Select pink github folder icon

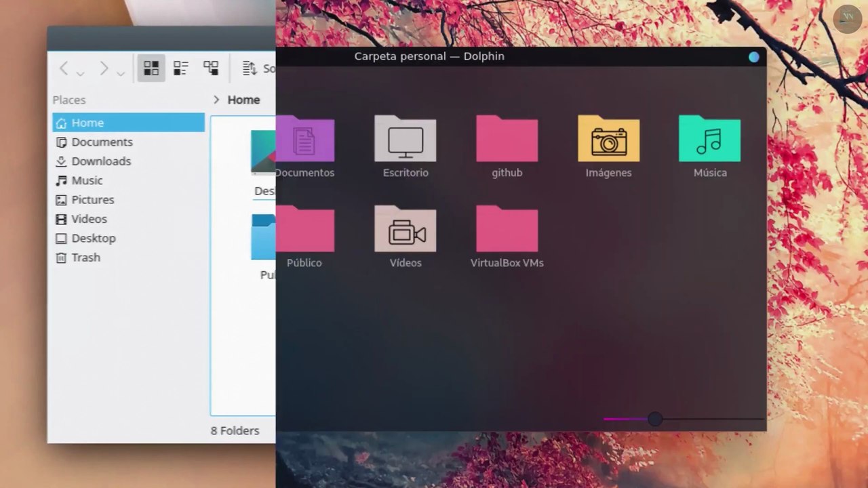coord(507,138)
